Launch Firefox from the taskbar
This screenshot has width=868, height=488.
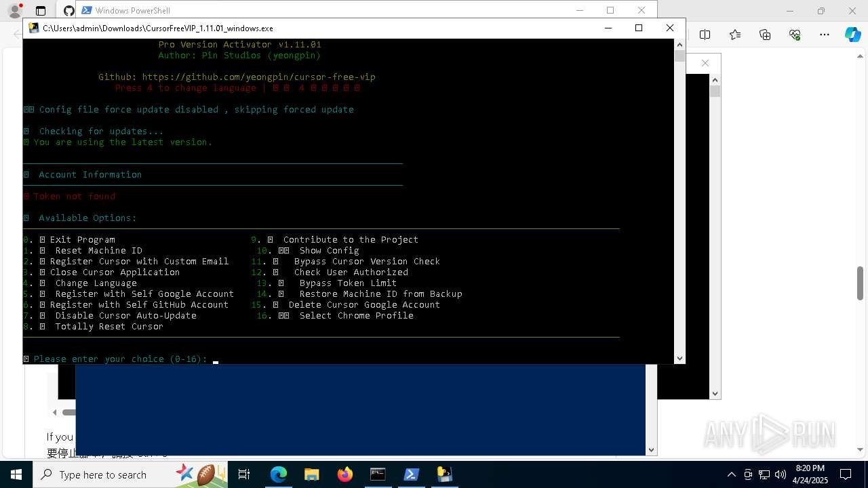click(x=344, y=474)
